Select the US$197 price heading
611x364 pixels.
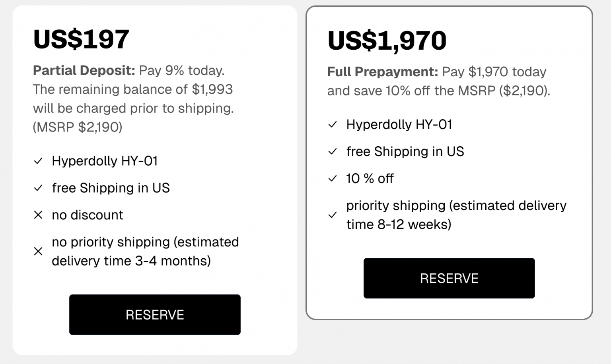[82, 39]
